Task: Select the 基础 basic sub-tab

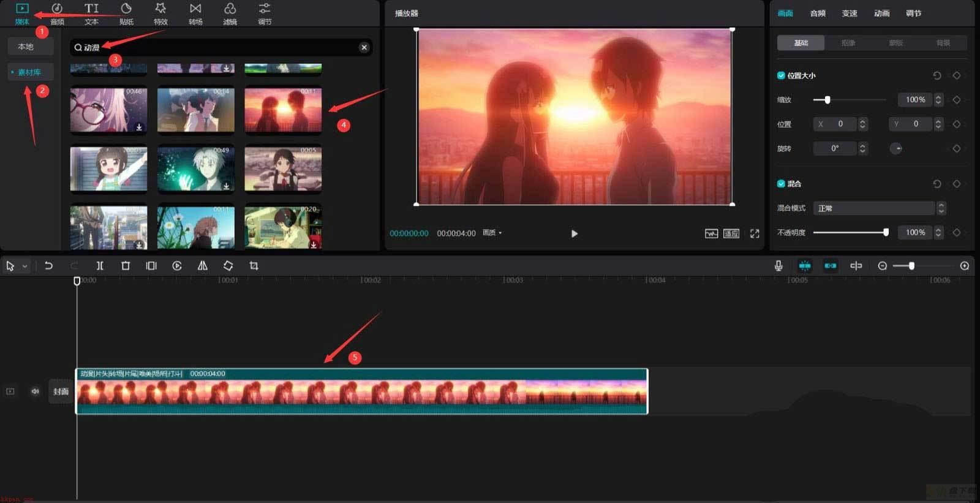Action: [801, 43]
